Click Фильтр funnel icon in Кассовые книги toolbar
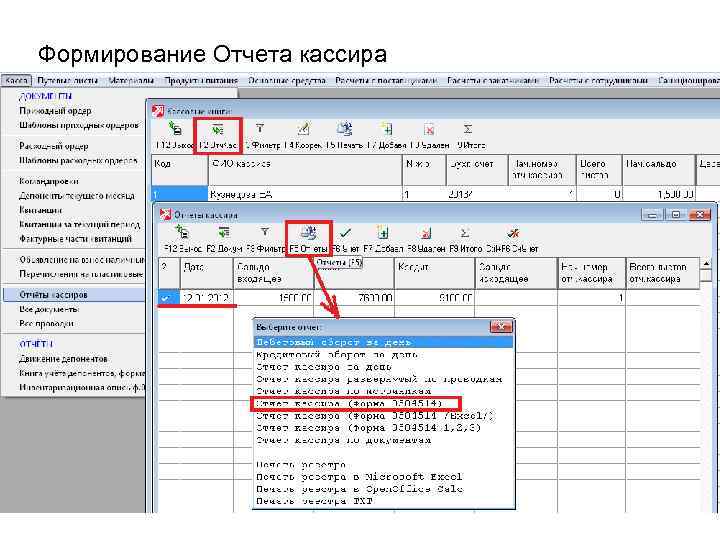The height and width of the screenshot is (540, 720). (x=260, y=129)
